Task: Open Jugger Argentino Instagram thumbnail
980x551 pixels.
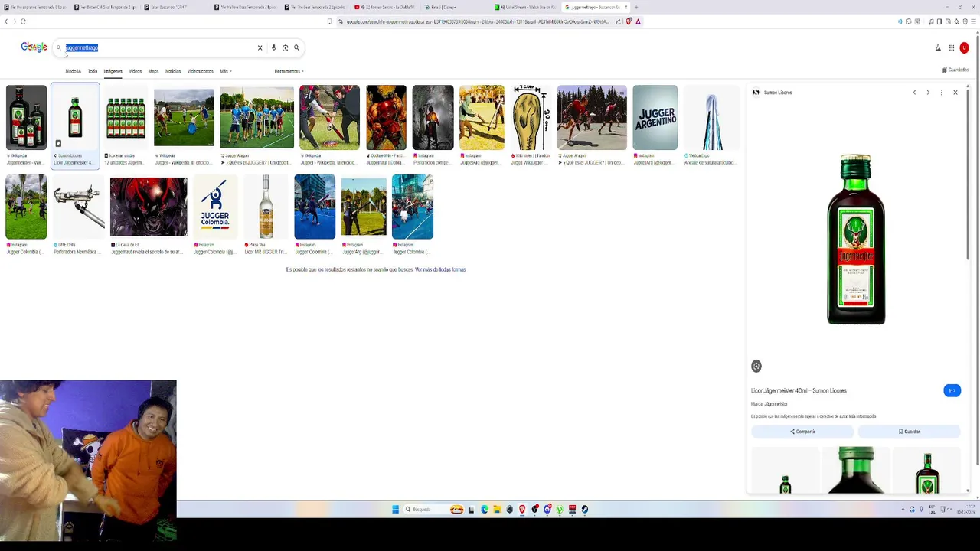Action: tap(655, 117)
